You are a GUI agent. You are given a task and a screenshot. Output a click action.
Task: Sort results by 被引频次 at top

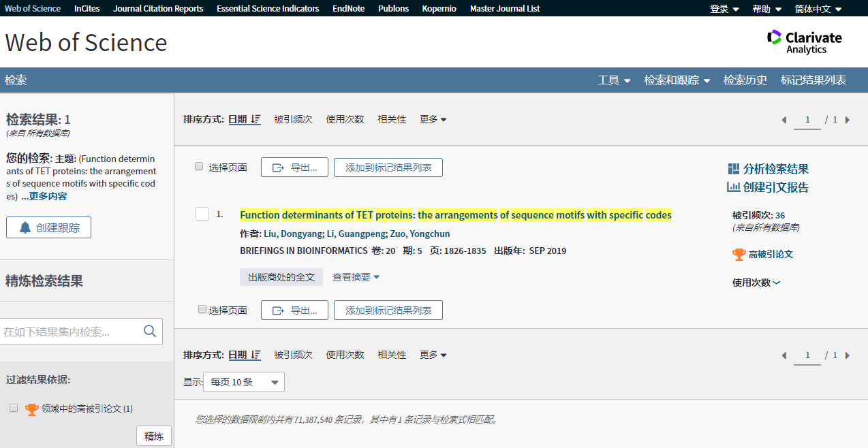(x=293, y=119)
